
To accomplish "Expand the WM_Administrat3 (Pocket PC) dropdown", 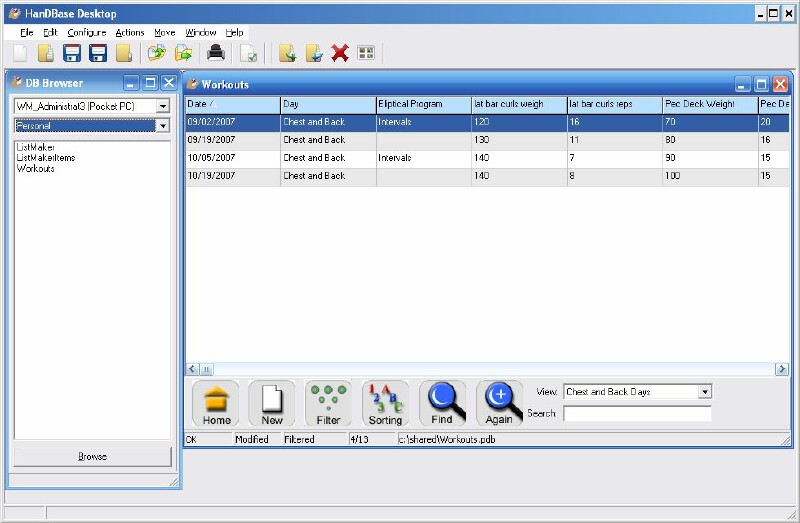I will 163,106.
